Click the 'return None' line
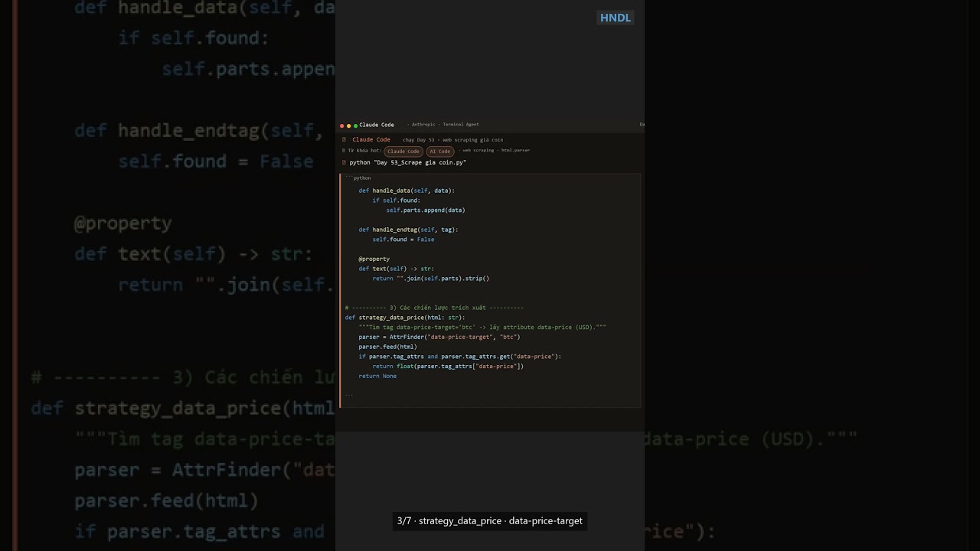980x551 pixels. click(x=377, y=377)
